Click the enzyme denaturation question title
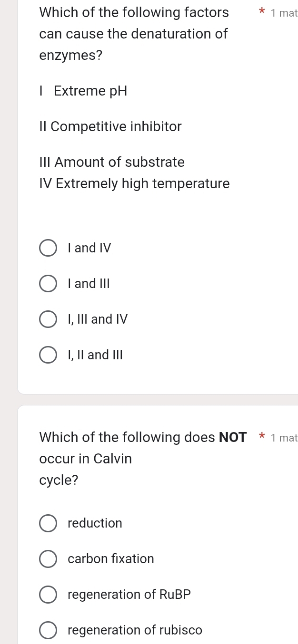Screen dimensions: 298x644 click(133, 33)
